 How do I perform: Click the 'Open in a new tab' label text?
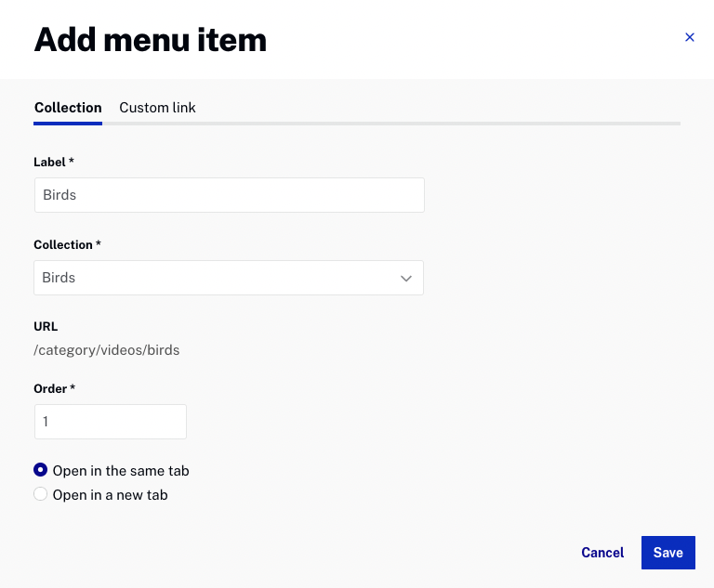point(111,495)
